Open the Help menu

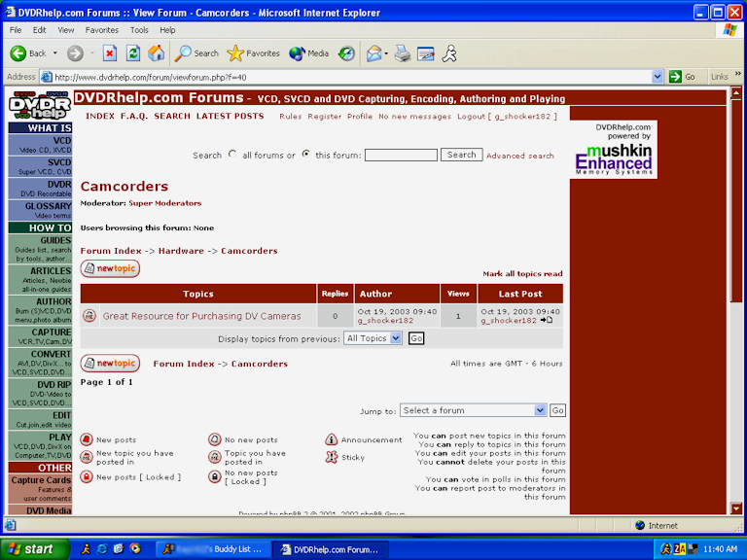[167, 30]
